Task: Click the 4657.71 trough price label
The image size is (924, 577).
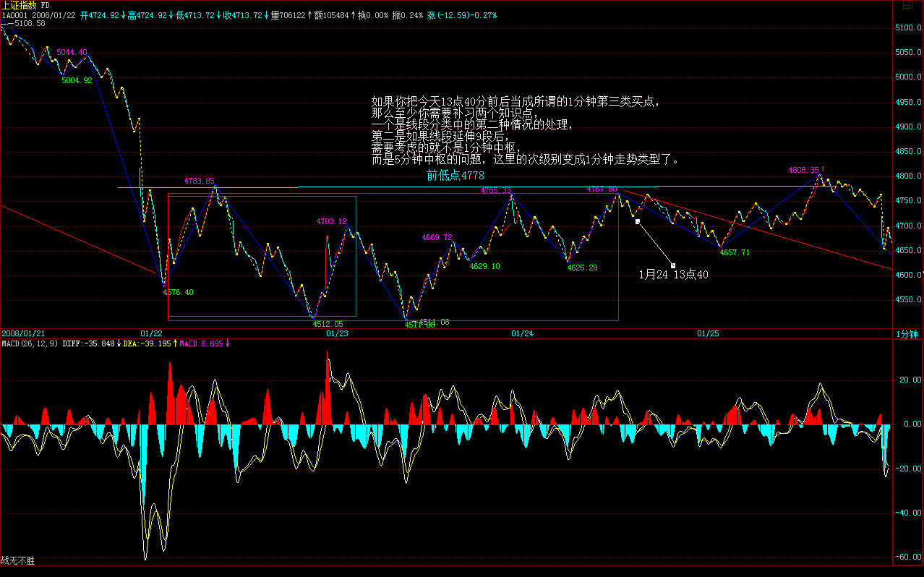Action: click(x=735, y=252)
